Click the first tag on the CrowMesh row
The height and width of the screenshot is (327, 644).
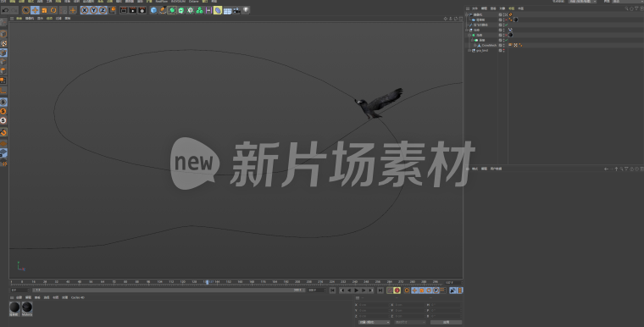coord(510,45)
